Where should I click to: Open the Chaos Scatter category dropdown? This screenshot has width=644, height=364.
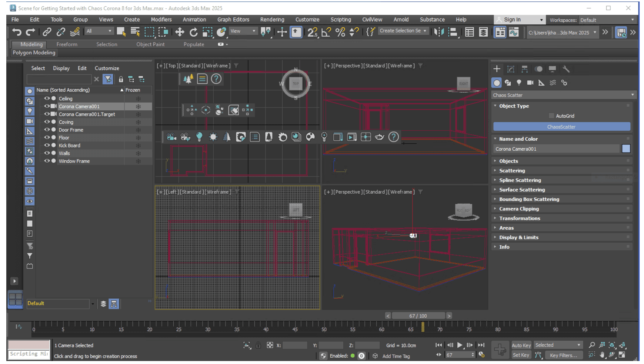click(563, 95)
